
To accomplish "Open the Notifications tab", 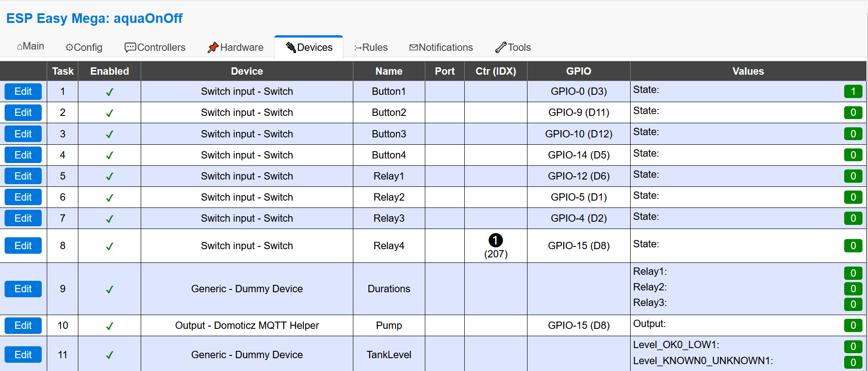I will [x=441, y=48].
